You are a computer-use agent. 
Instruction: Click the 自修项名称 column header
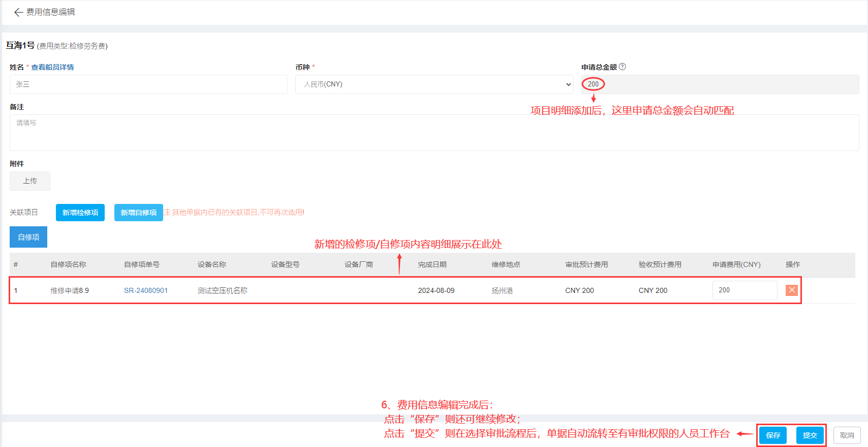coord(68,264)
